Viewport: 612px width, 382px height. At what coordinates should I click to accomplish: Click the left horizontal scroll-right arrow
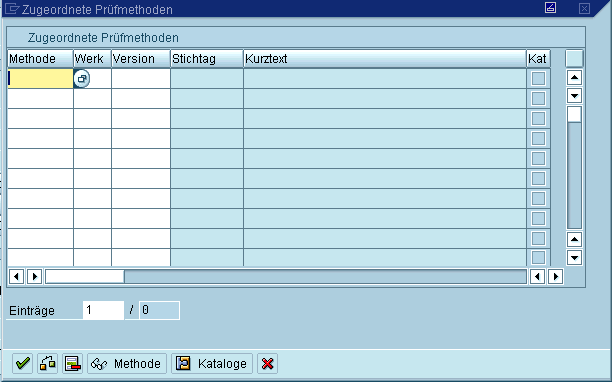pos(34,277)
